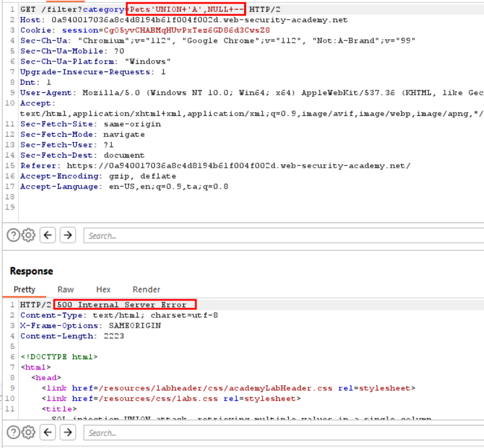Click the response Content-Type header line
Viewport: 484px width, 448px height.
point(119,315)
